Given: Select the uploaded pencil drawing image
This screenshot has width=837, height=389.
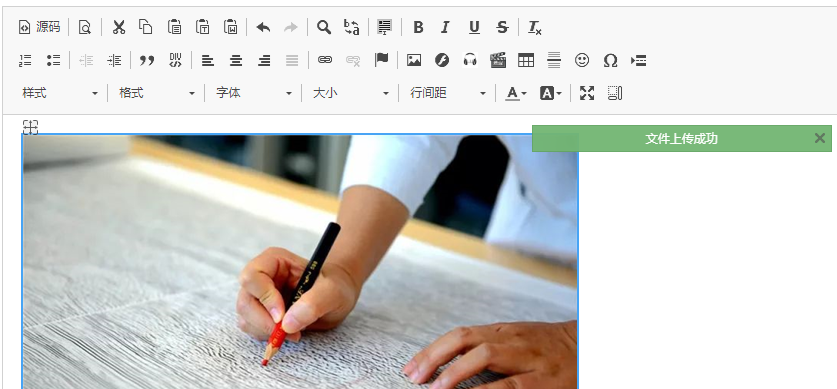Looking at the screenshot, I should point(300,261).
